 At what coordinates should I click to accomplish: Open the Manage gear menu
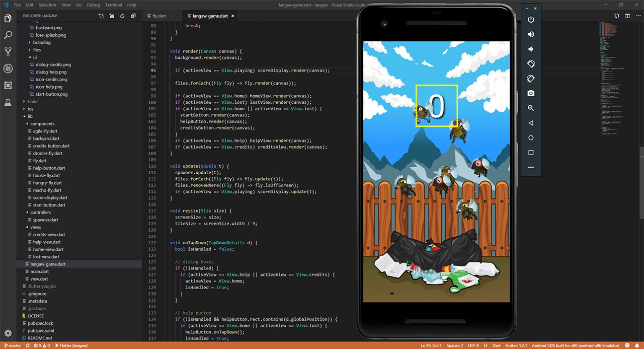point(8,333)
